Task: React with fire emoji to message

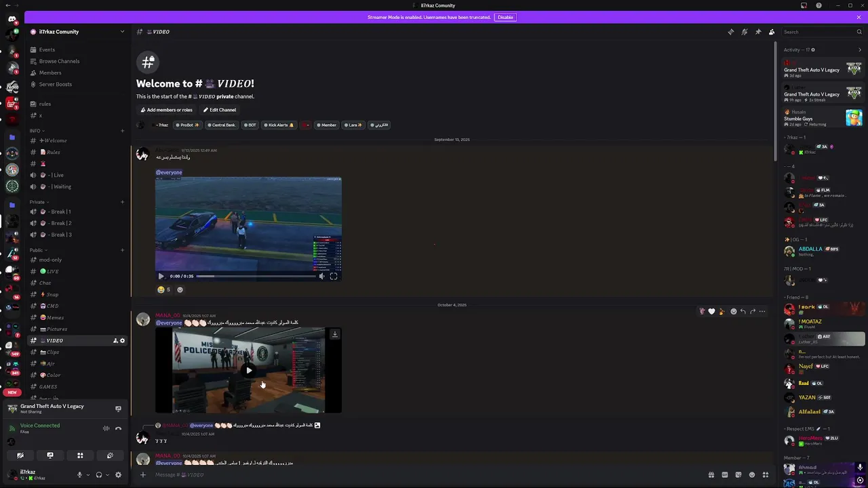Action: point(721,311)
